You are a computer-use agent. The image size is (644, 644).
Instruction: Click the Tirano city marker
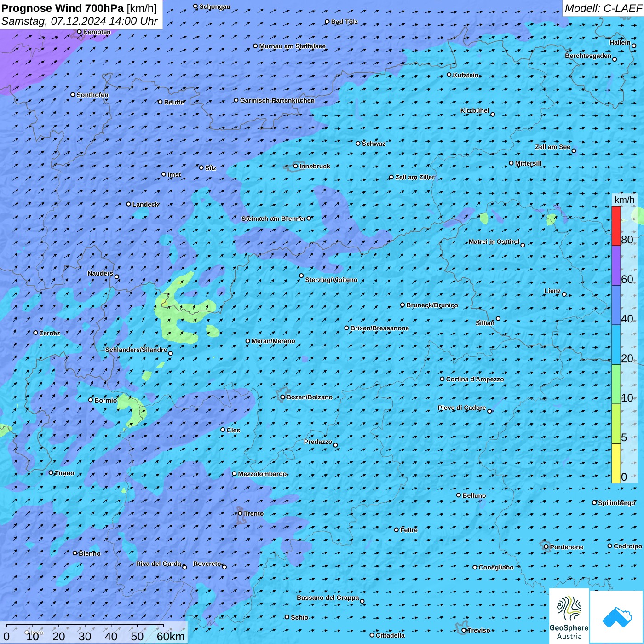click(51, 472)
